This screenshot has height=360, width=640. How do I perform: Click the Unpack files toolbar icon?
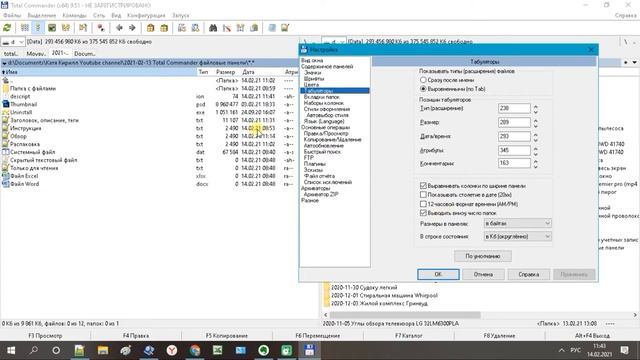click(164, 28)
